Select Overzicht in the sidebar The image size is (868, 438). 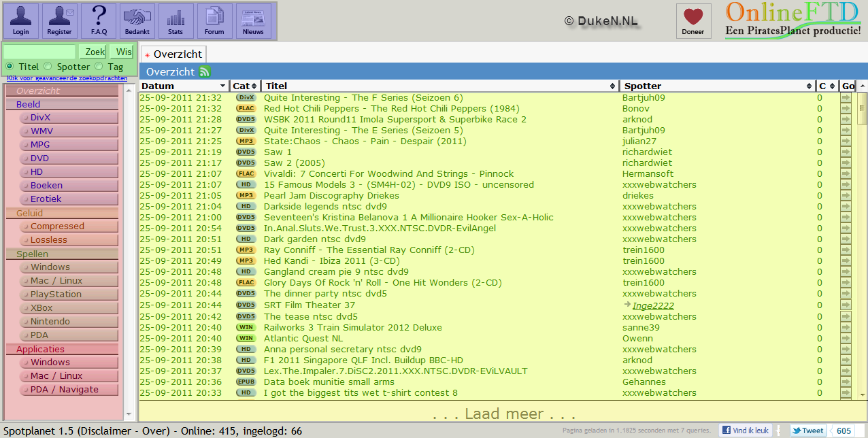61,90
